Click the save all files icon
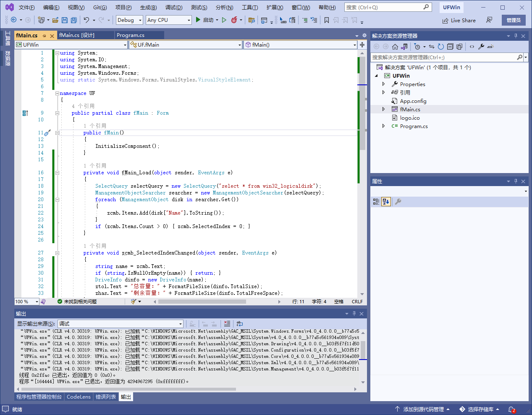532x415 pixels. click(73, 20)
